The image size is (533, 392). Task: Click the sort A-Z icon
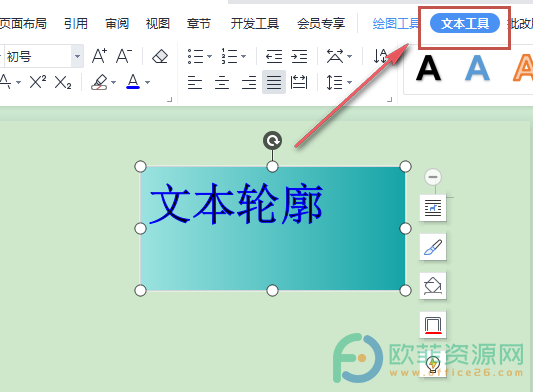(x=380, y=56)
